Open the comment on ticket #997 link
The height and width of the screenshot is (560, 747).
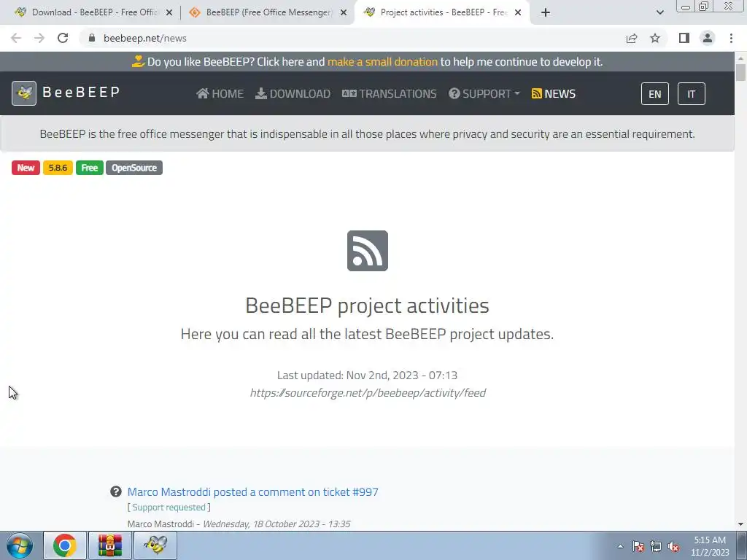[253, 492]
